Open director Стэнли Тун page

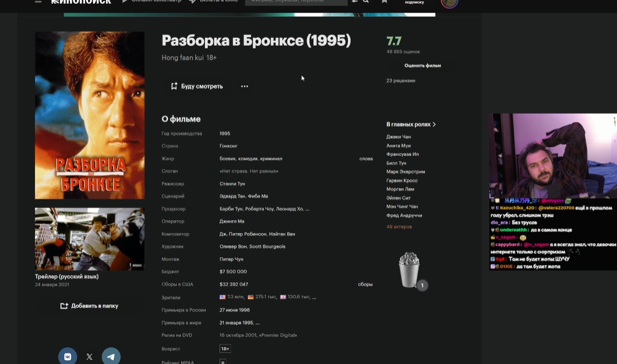click(232, 184)
